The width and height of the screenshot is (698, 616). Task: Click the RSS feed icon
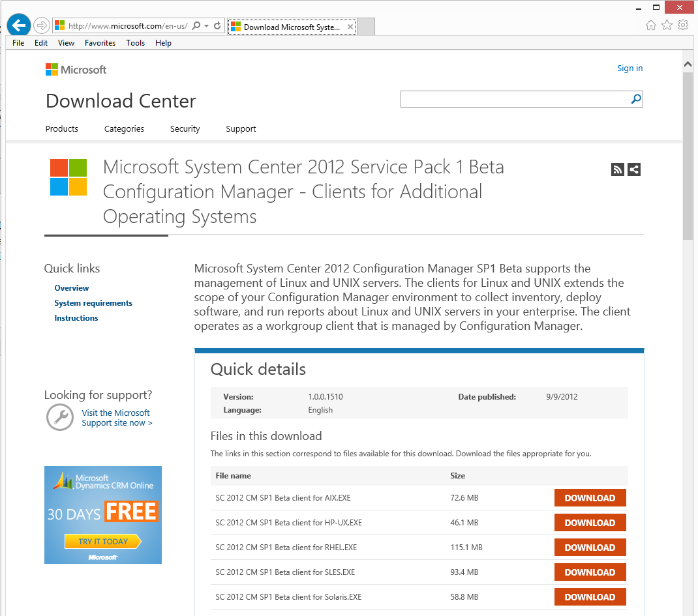(617, 169)
